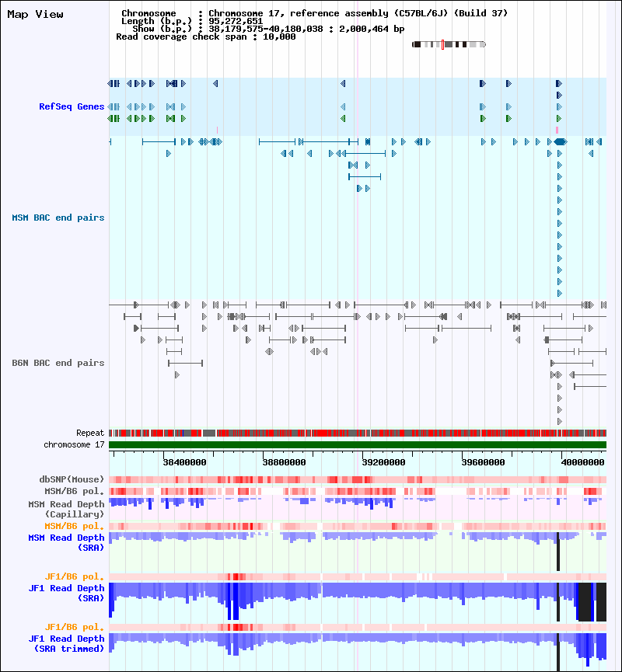Click the chromosome 17 track label

coord(74,444)
